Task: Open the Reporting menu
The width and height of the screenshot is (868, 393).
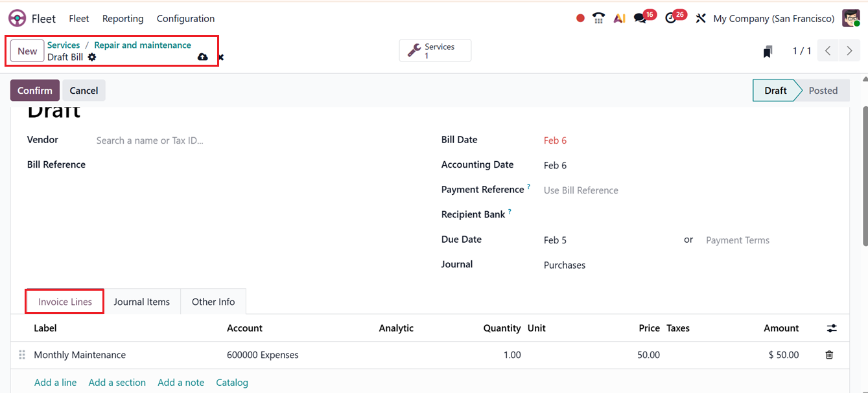Action: pos(123,19)
